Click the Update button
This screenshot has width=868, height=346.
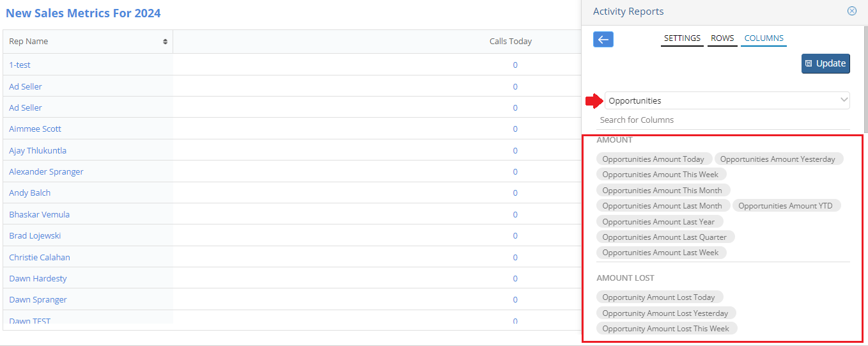pos(826,63)
